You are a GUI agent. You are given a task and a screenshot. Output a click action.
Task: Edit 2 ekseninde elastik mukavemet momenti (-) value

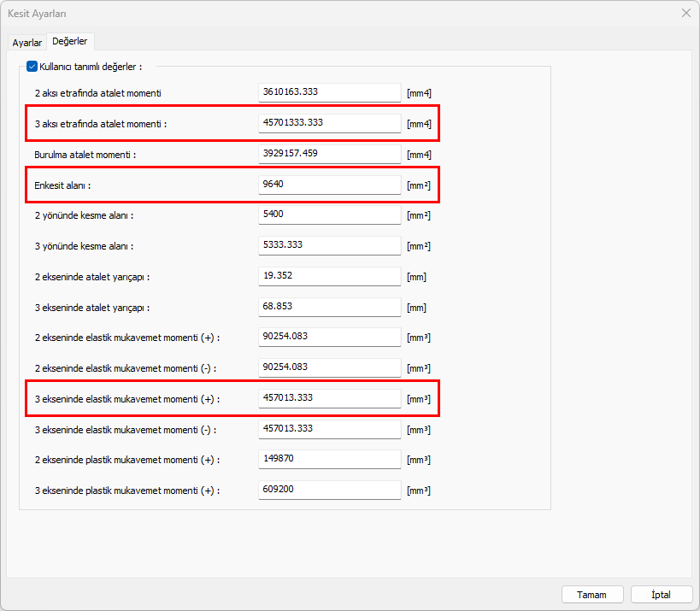329,367
